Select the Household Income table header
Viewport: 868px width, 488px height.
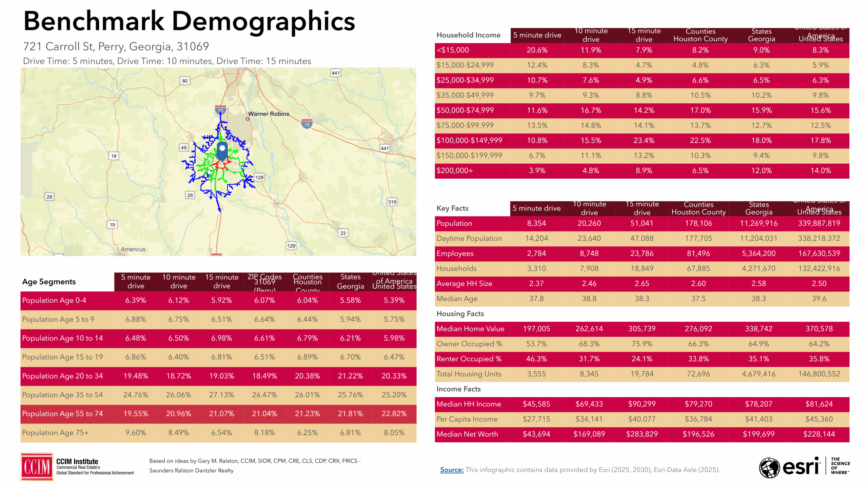468,35
